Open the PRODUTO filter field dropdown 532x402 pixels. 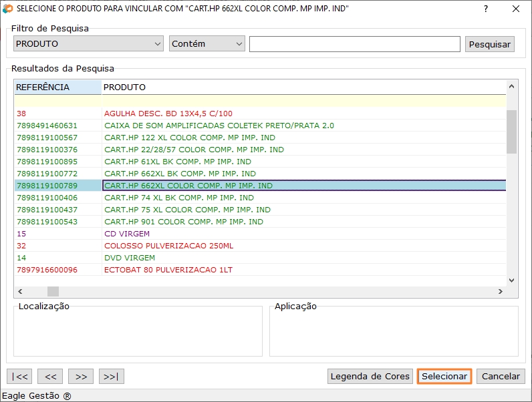point(88,44)
